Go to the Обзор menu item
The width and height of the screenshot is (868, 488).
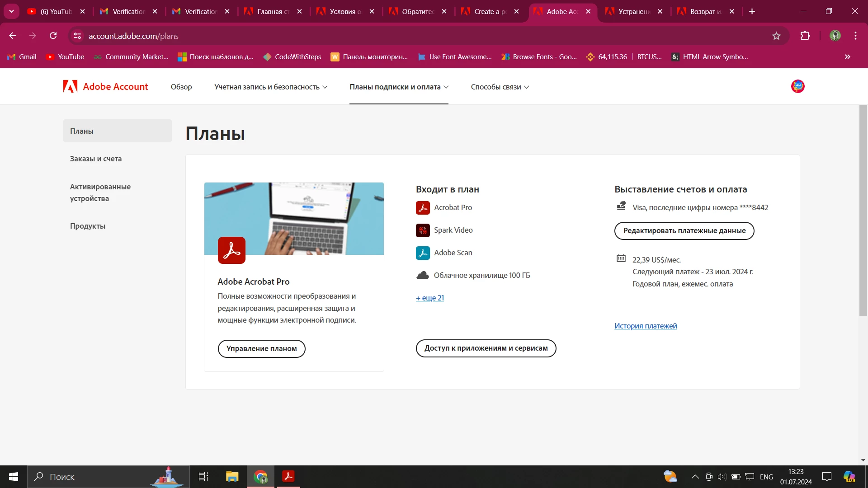181,87
